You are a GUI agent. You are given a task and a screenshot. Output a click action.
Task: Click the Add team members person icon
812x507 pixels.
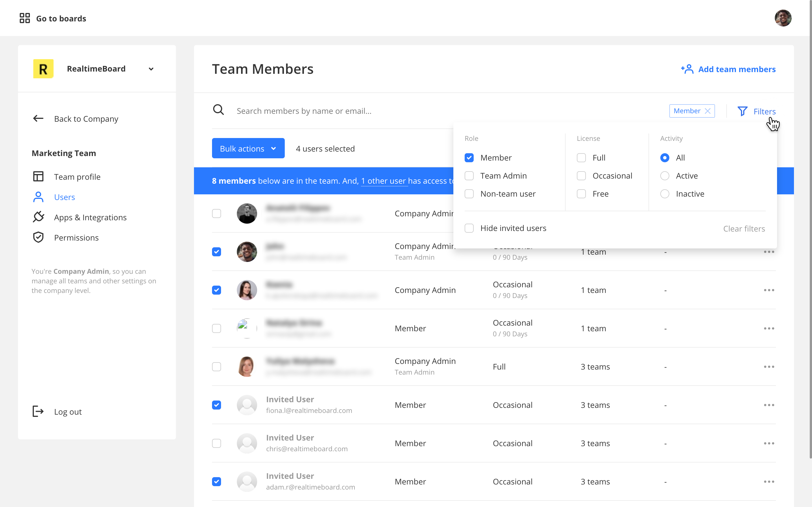point(687,69)
